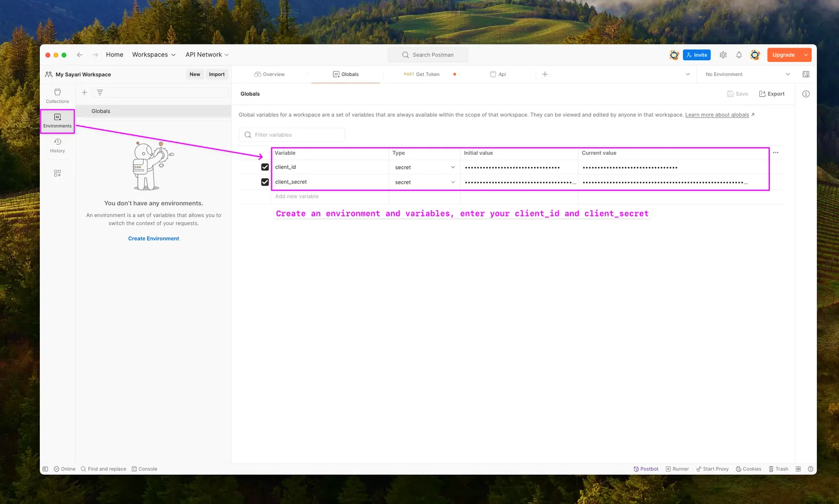Open the type dropdown for client_id
839x504 pixels.
pos(424,167)
